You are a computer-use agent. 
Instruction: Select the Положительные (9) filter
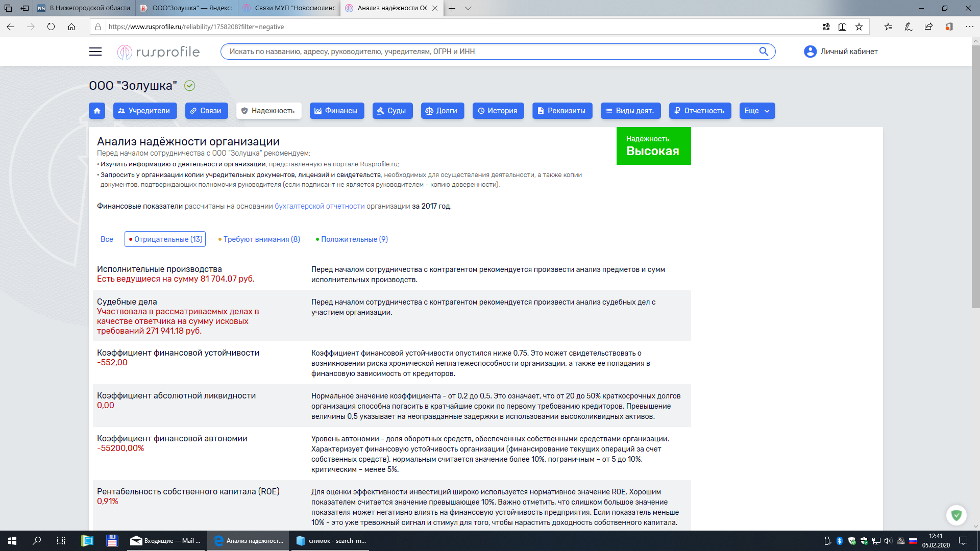[352, 239]
